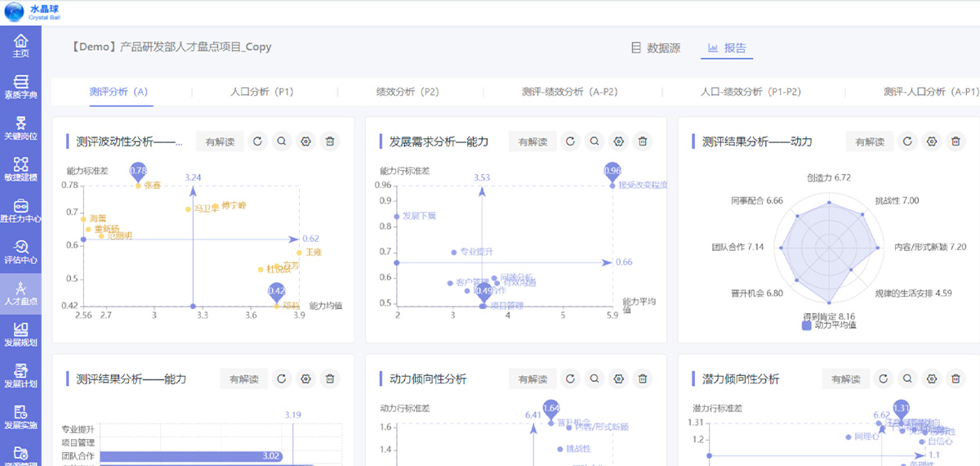Image resolution: width=980 pixels, height=466 pixels.
Task: Click 有解读 button on 潜力倾向性分析 card
Action: [x=846, y=379]
